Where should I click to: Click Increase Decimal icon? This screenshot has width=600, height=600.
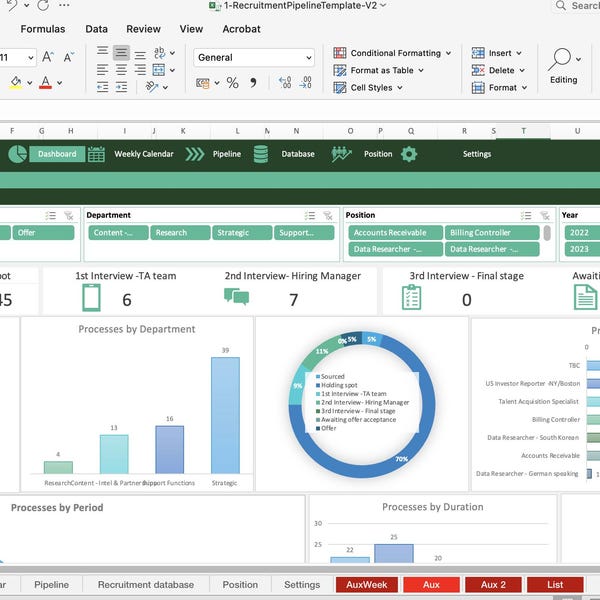285,83
